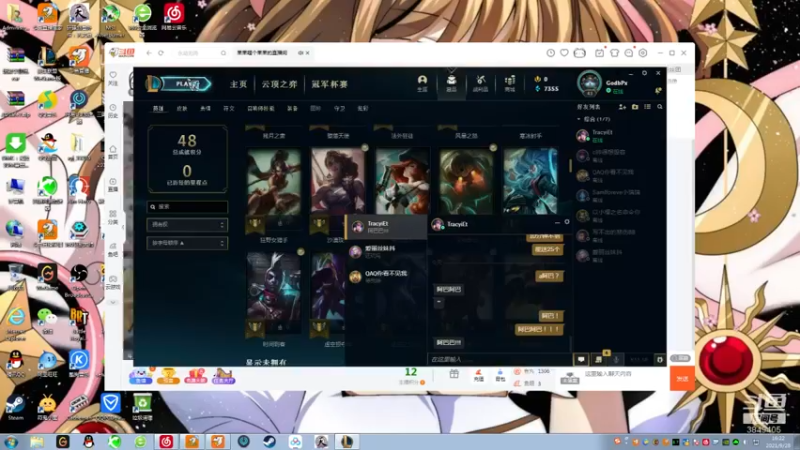Open the QQ penguin taskbar icon
Image resolution: width=800 pixels, height=450 pixels.
[88, 442]
